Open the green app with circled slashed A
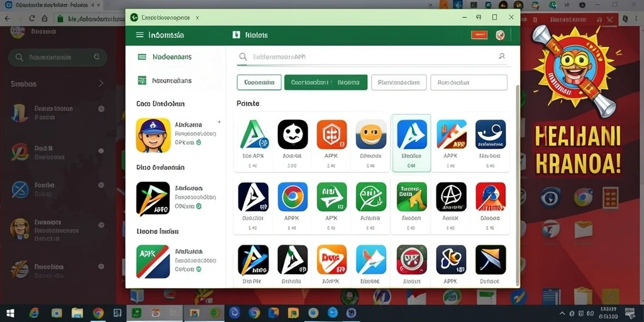 [x=371, y=197]
